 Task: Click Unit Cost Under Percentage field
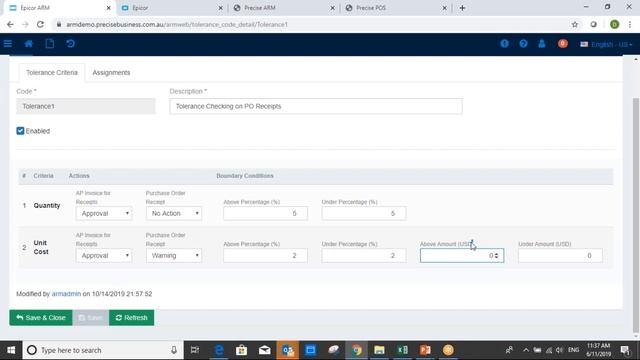pos(364,256)
